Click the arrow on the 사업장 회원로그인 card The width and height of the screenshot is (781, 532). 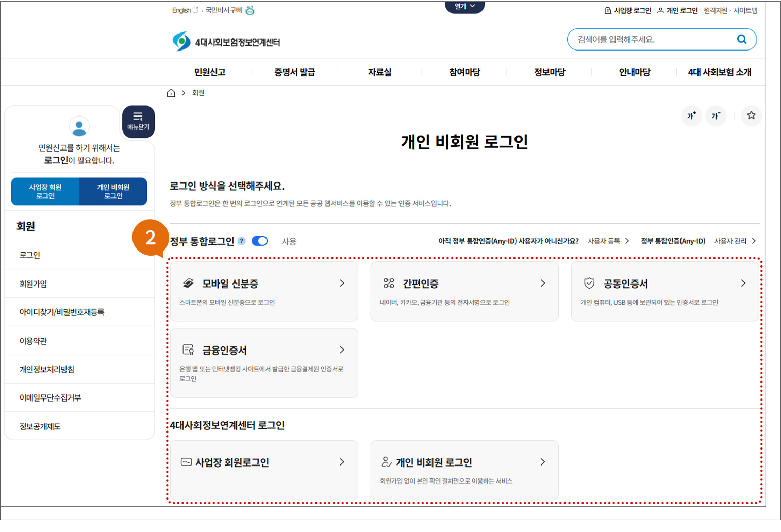(x=342, y=462)
